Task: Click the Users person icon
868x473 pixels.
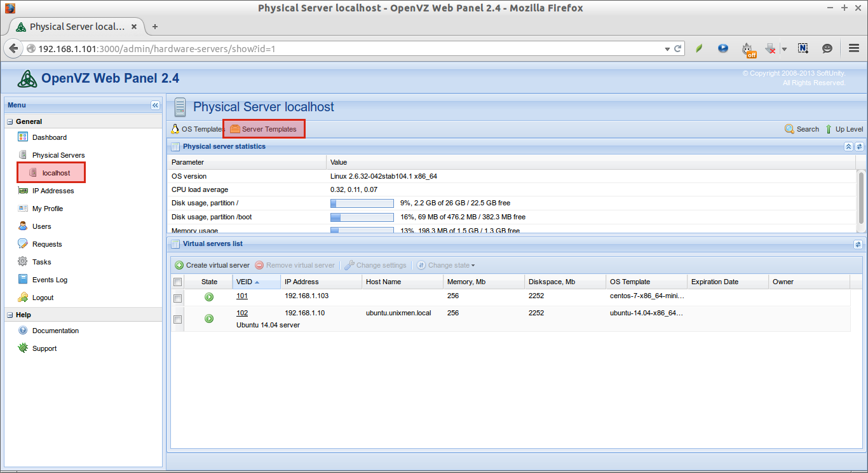Action: coord(23,226)
